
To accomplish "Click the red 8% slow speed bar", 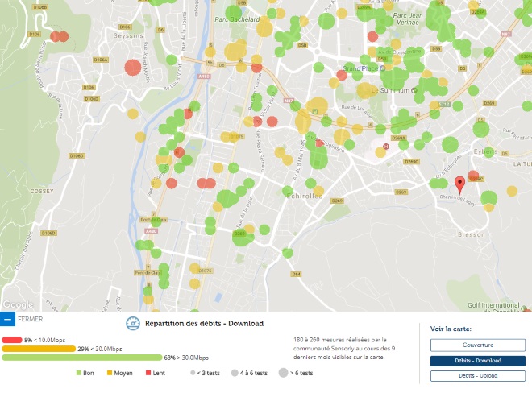I will 11,341.
